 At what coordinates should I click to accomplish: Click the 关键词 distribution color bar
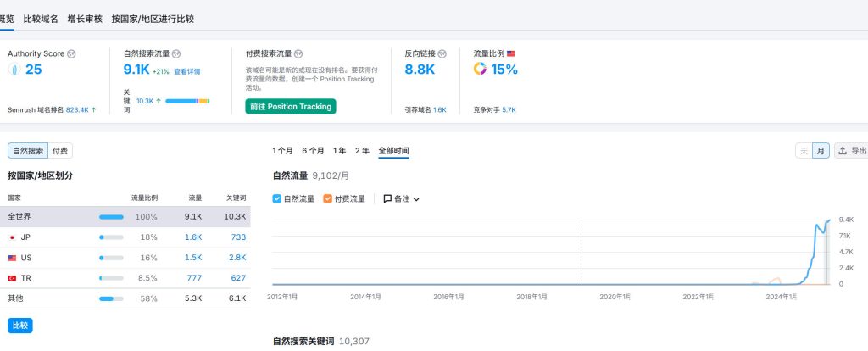tap(187, 101)
